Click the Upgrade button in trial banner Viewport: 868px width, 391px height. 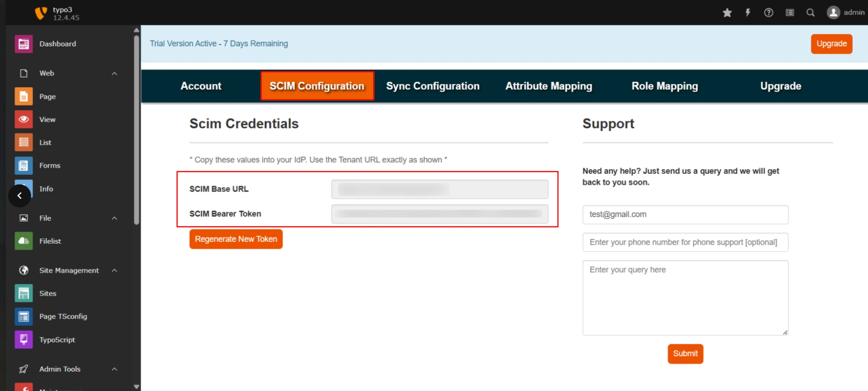tap(832, 44)
